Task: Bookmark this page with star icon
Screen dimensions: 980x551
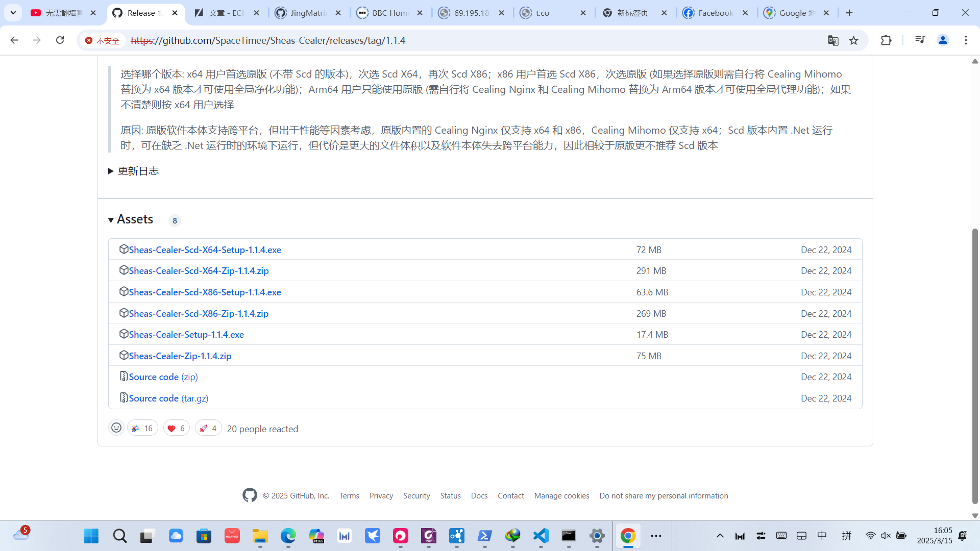Action: click(854, 40)
